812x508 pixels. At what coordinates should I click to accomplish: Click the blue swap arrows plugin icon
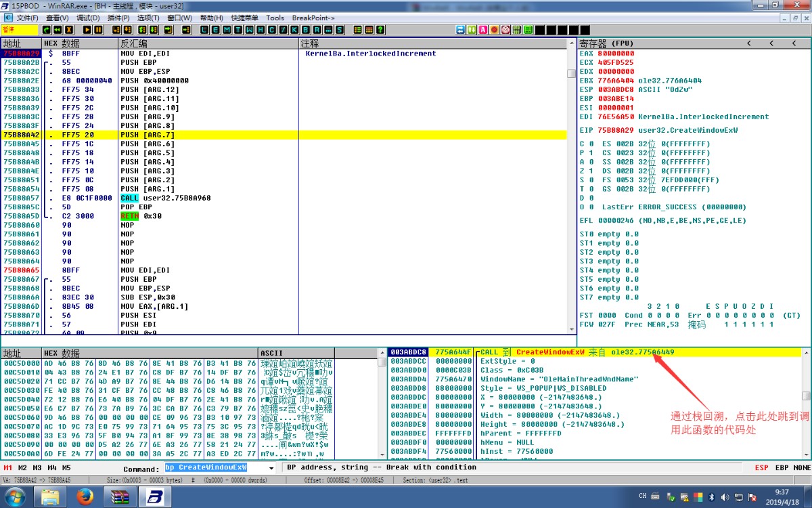(461, 30)
